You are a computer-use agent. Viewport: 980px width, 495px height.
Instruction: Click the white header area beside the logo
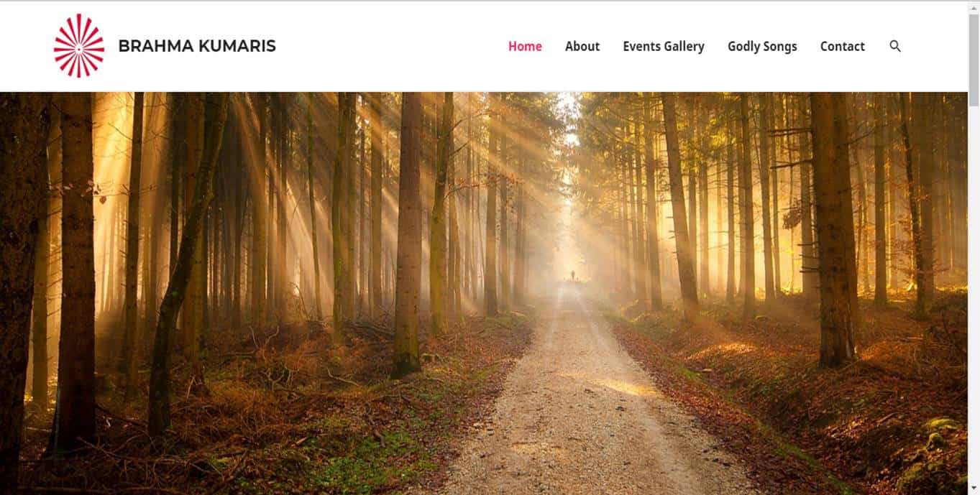pos(388,46)
